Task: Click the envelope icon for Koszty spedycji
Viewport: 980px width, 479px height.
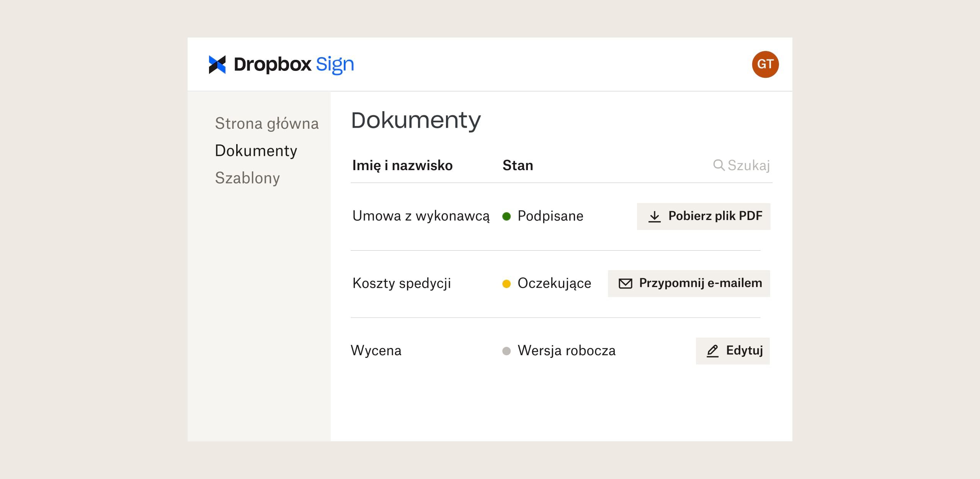Action: coord(626,284)
